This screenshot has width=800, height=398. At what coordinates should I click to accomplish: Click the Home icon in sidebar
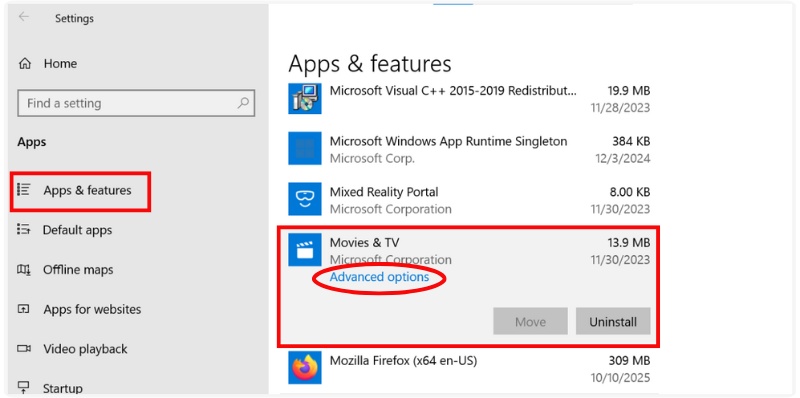tap(24, 64)
